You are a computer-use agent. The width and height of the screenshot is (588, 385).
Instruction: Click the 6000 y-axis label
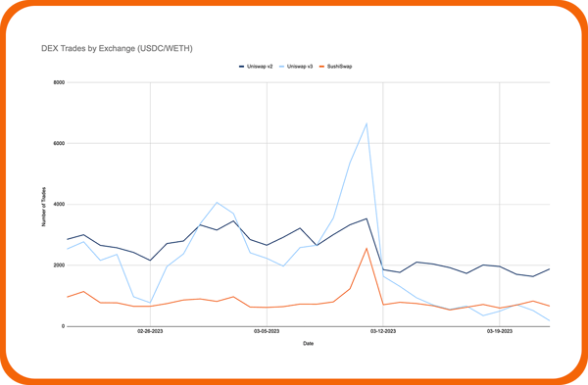(x=59, y=143)
